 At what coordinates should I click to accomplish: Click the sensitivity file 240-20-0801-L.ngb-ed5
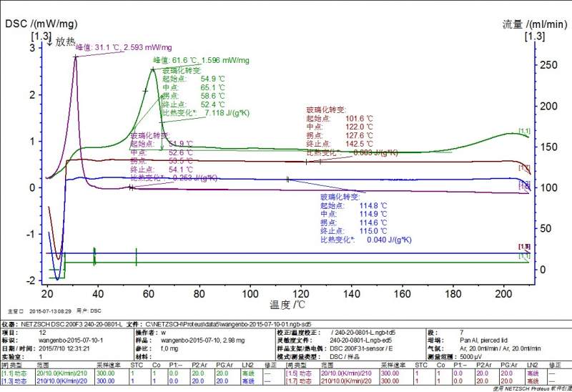[361, 340]
